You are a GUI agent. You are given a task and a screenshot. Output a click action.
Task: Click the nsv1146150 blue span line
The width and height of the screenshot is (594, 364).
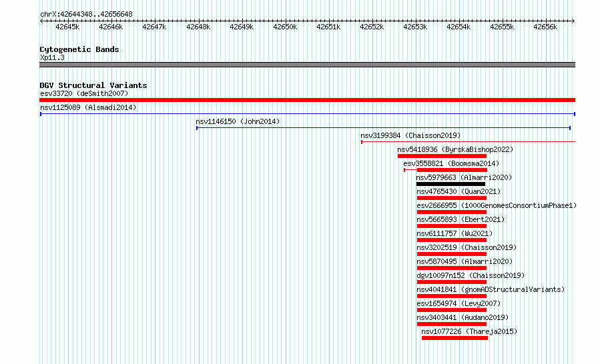(x=383, y=128)
